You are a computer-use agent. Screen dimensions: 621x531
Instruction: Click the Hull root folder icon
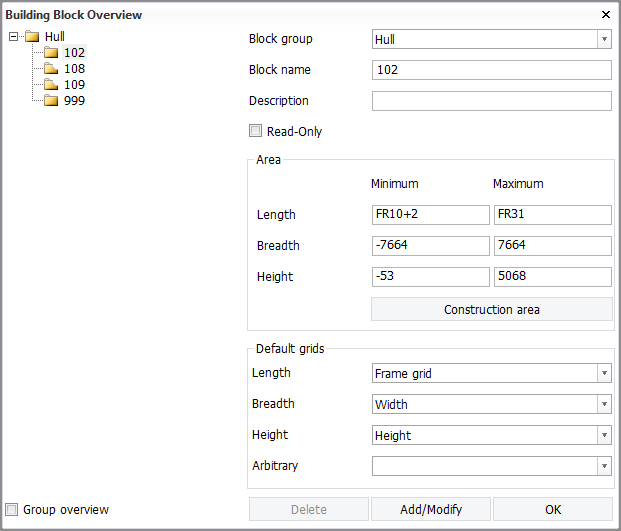32,37
